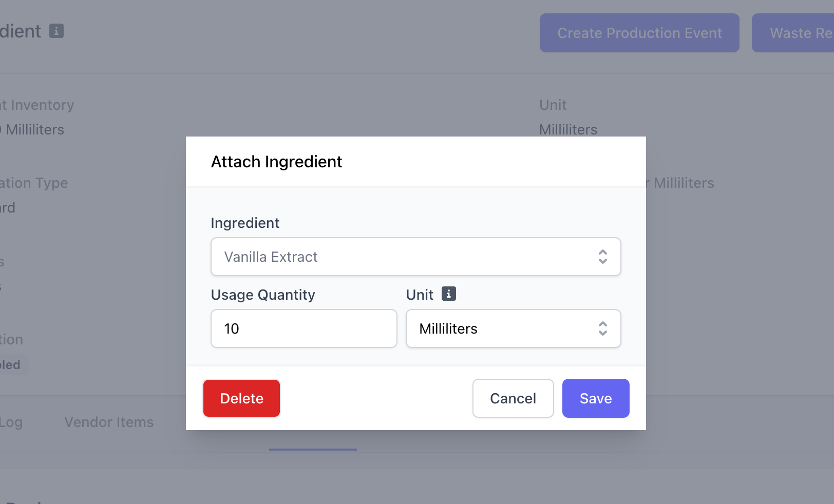This screenshot has height=504, width=834.
Task: Click the Attach Ingredient dialog title
Action: [276, 162]
